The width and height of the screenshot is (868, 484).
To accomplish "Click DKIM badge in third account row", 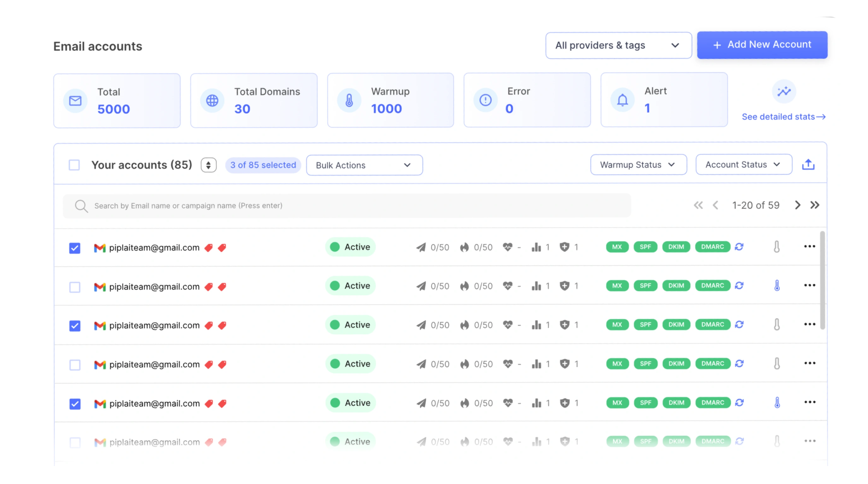I will click(676, 325).
